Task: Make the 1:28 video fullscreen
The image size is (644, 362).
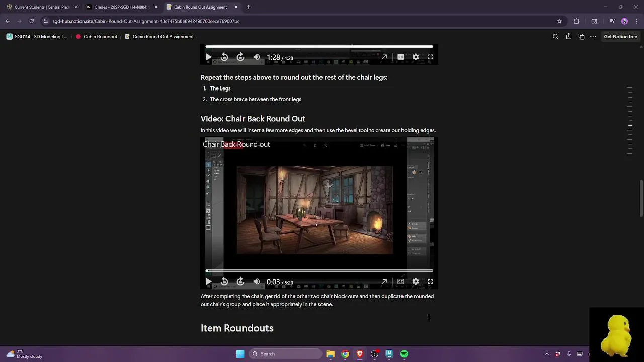Action: click(430, 57)
